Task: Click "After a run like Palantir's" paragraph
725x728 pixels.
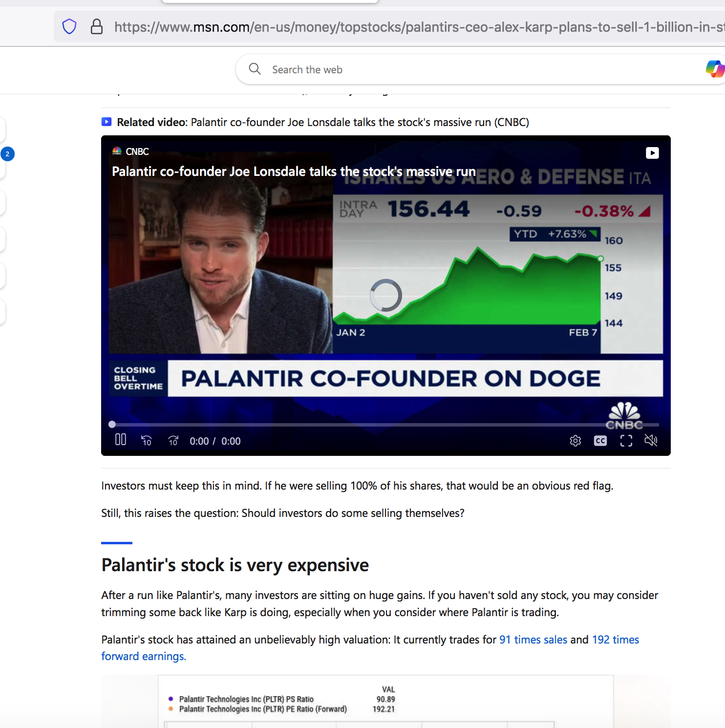Action: coord(380,604)
